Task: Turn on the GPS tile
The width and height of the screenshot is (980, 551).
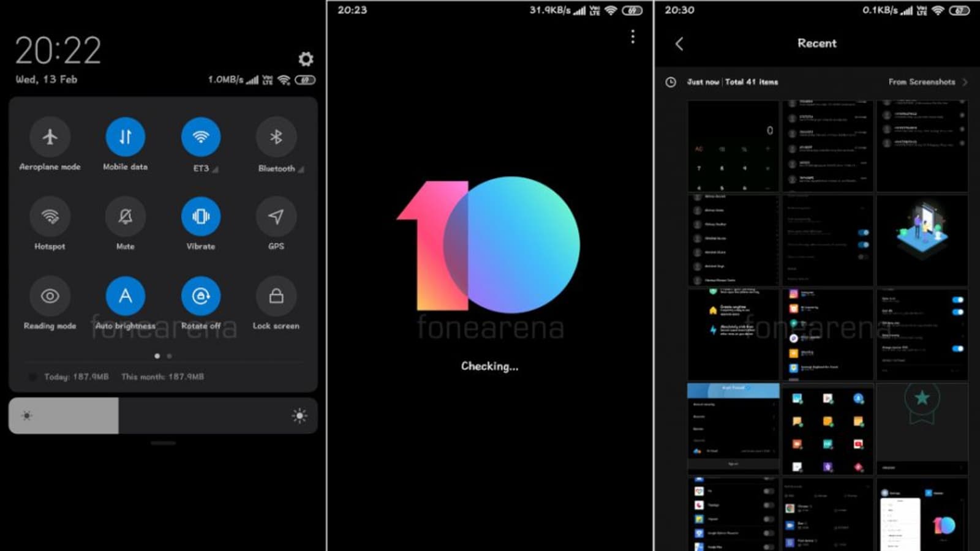Action: coord(276,216)
